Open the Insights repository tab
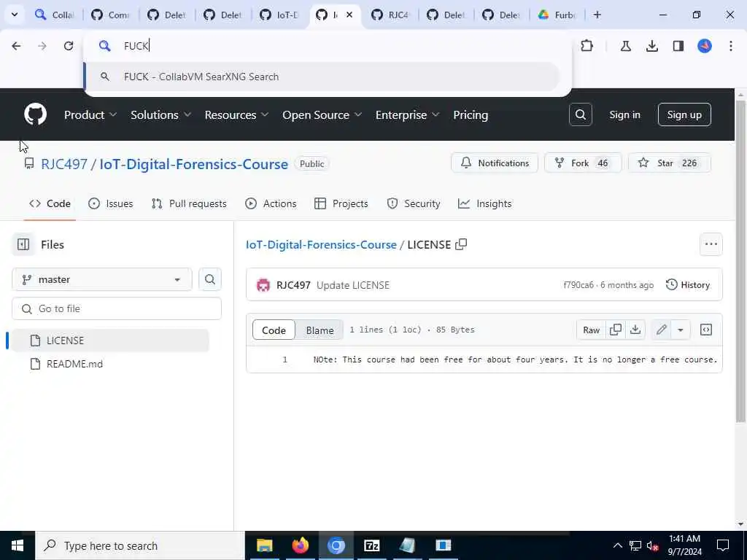 click(x=485, y=203)
